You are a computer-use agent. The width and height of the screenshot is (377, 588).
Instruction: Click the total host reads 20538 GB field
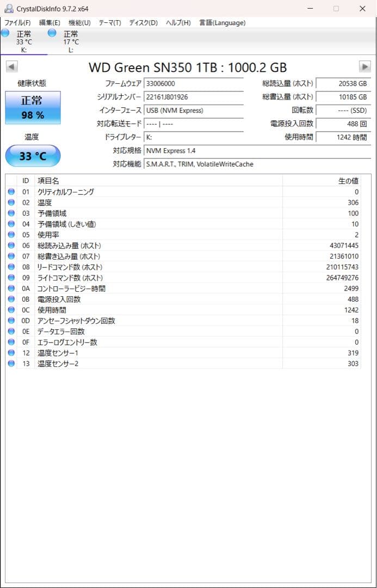point(344,84)
